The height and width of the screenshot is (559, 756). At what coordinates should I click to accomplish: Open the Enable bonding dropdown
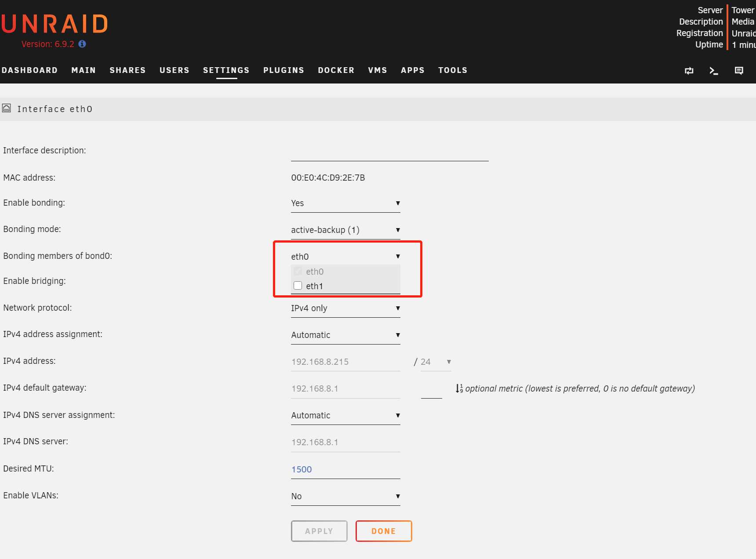(345, 203)
